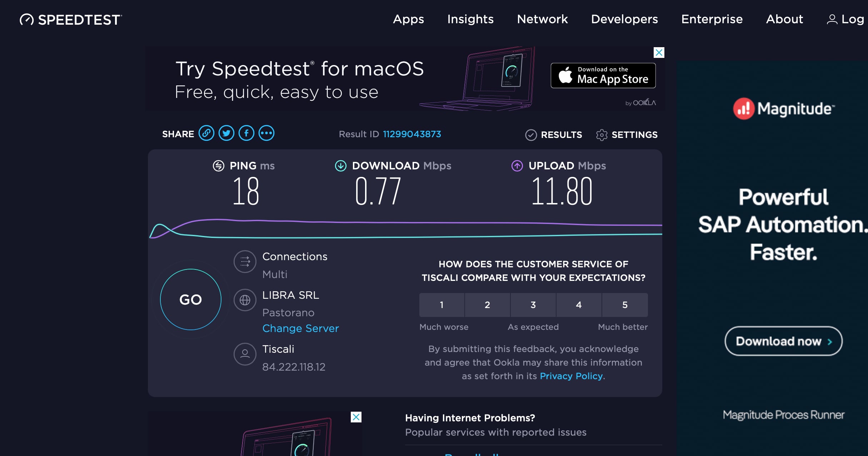
Task: Open more share options ellipsis icon
Action: (x=266, y=133)
